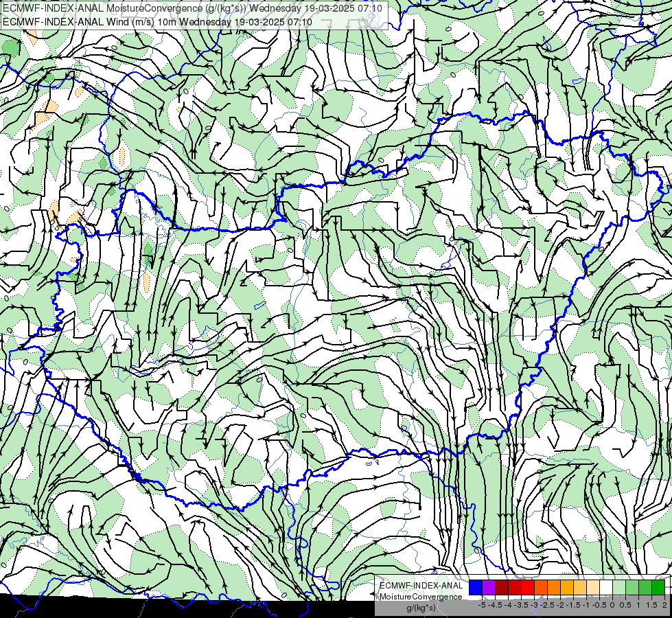This screenshot has width=672, height=618.
Task: Select the lightest green legend swatch
Action: click(619, 587)
